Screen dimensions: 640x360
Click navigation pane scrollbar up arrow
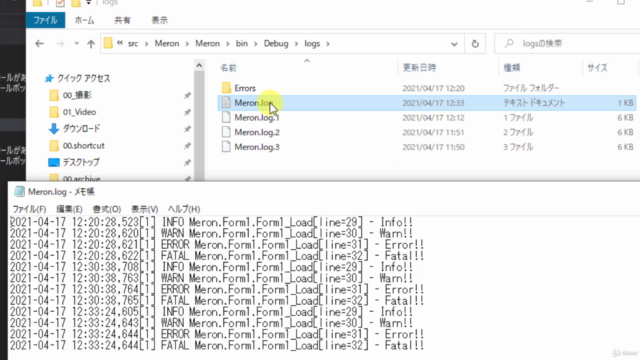[x=199, y=65]
